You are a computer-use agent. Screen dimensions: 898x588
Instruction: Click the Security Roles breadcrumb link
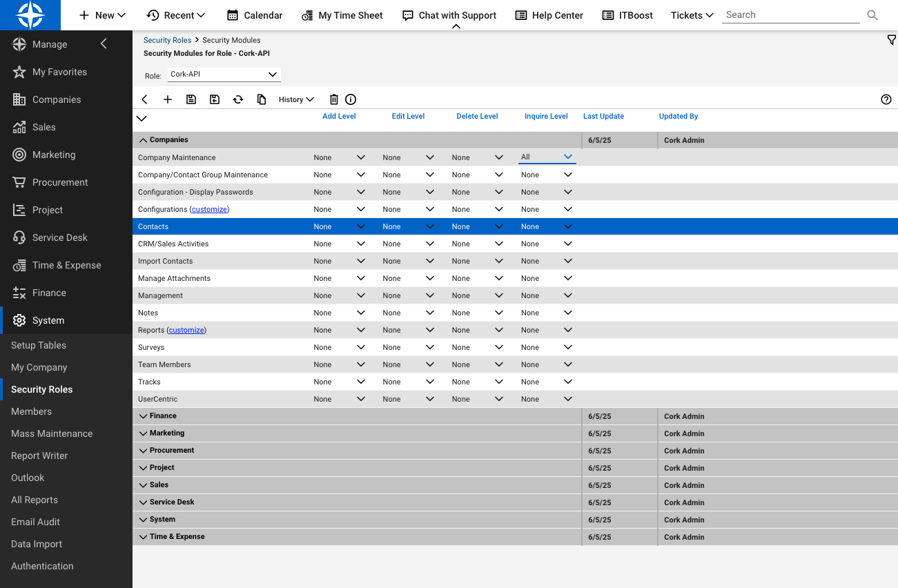point(167,40)
